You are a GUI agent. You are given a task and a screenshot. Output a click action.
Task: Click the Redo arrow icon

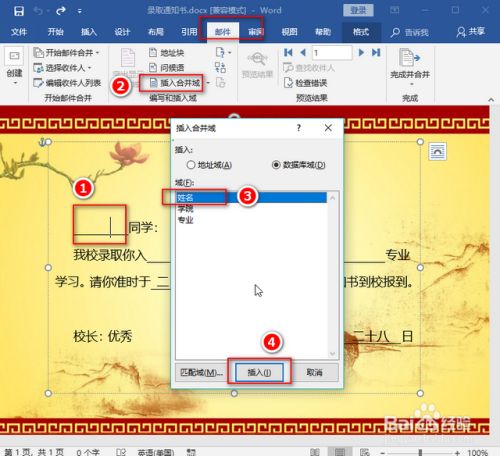[x=61, y=11]
